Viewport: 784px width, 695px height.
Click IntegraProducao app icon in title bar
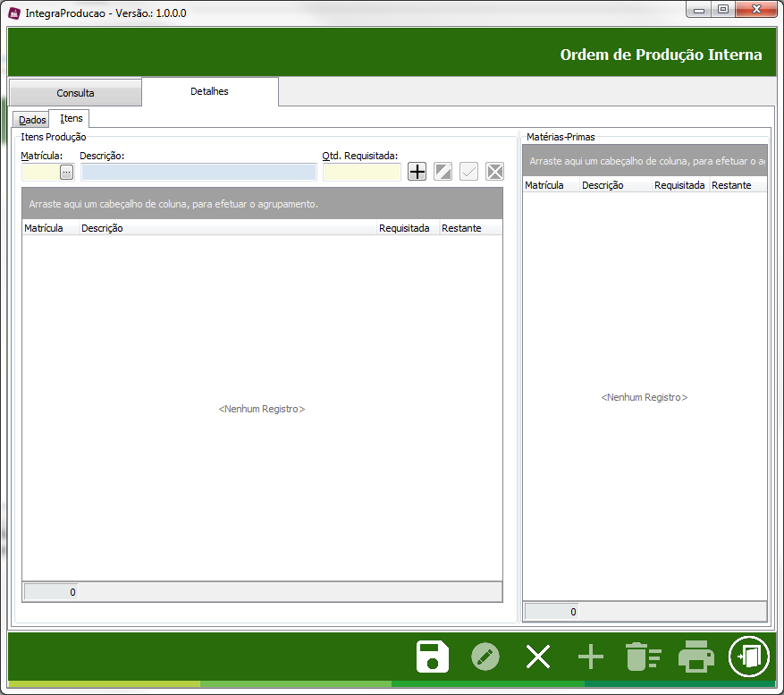[14, 13]
